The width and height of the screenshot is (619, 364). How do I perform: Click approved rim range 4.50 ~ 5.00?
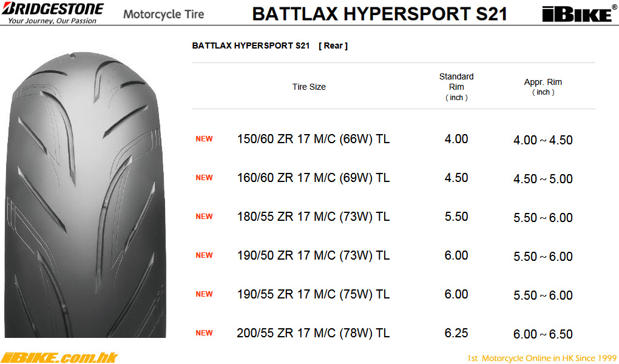click(x=543, y=179)
